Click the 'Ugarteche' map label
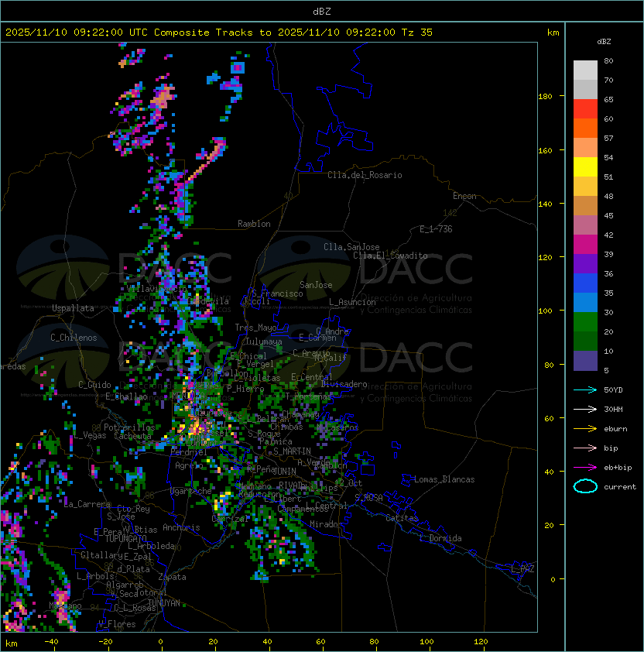The width and height of the screenshot is (644, 652). 191,491
